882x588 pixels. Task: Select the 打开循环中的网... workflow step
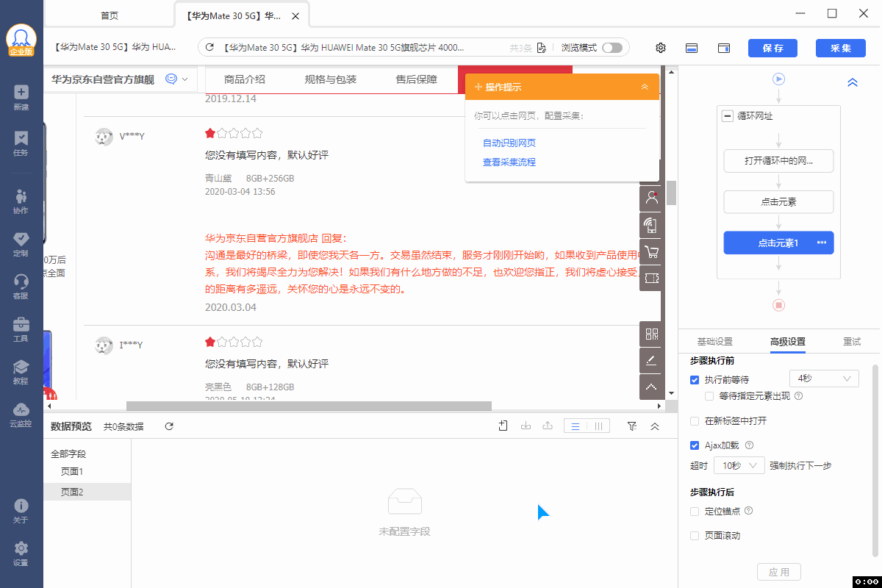[779, 161]
